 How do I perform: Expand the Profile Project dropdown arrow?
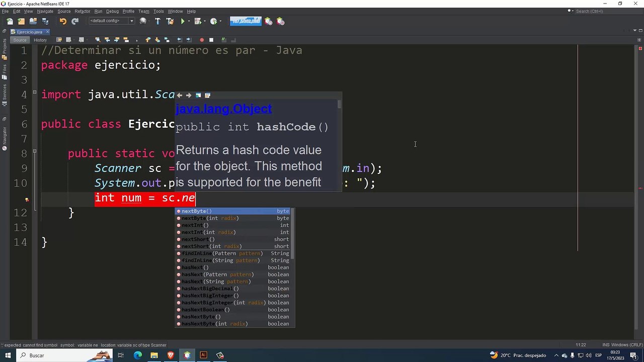(x=220, y=21)
